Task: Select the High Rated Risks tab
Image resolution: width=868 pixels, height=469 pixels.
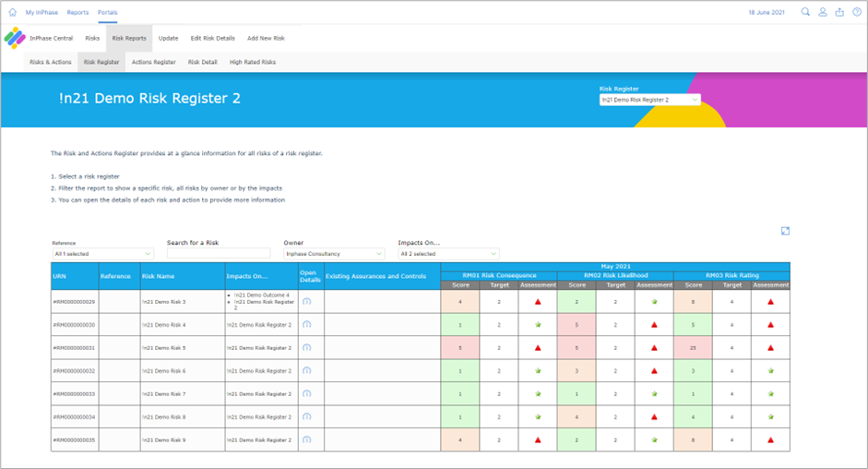Action: click(253, 62)
